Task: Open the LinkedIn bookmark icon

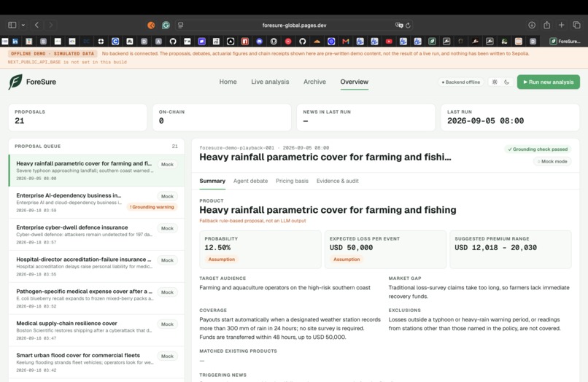Action: [15, 42]
